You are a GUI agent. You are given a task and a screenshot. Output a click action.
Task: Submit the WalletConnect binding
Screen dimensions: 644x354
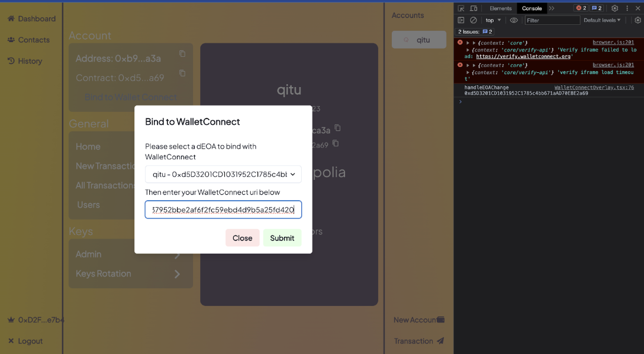pyautogui.click(x=282, y=237)
